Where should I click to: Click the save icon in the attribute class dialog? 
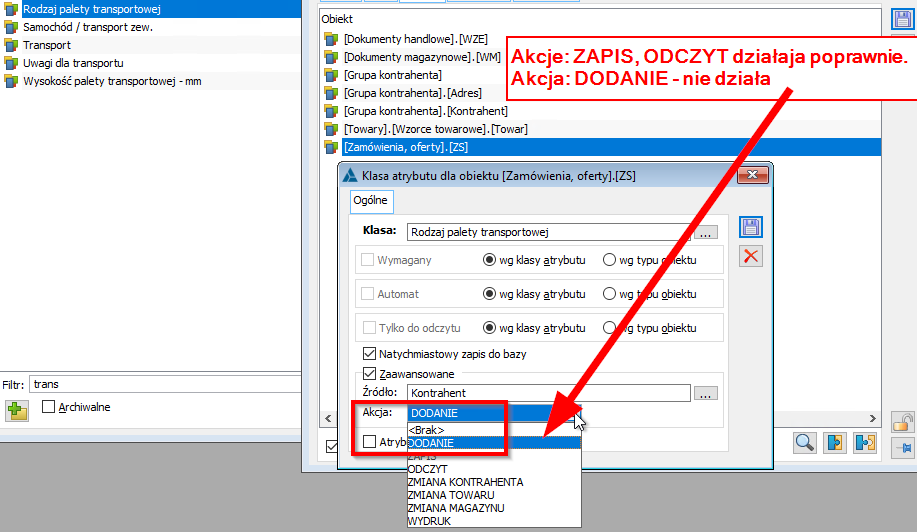tap(751, 227)
